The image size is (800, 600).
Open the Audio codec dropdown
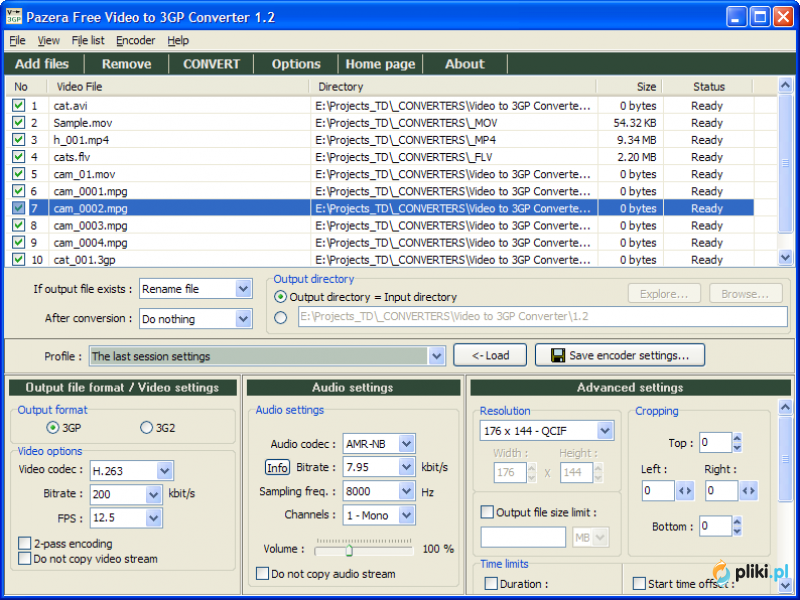pos(406,443)
